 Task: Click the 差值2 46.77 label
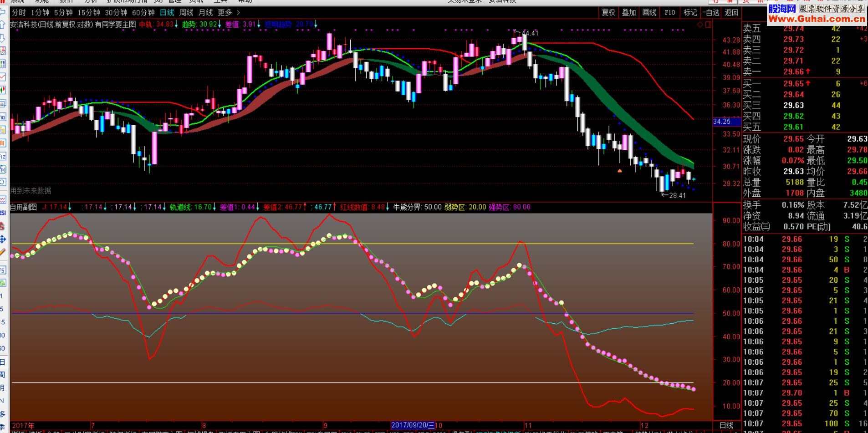click(285, 207)
